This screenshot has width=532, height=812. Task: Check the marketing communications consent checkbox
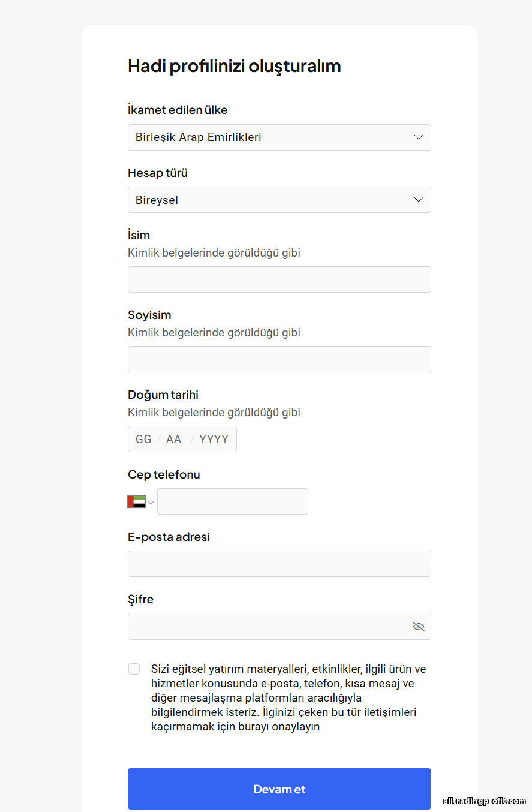134,669
